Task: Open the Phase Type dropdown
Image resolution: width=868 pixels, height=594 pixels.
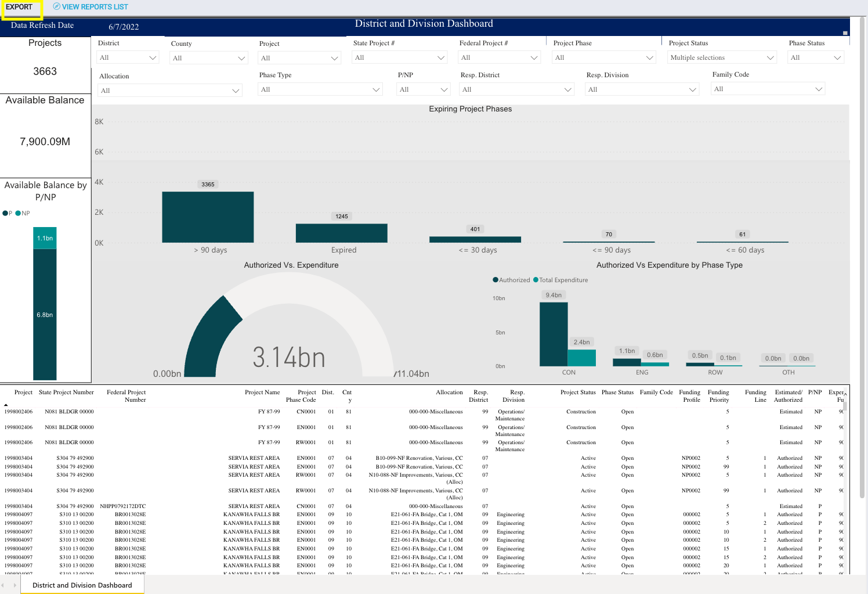Action: pos(320,89)
